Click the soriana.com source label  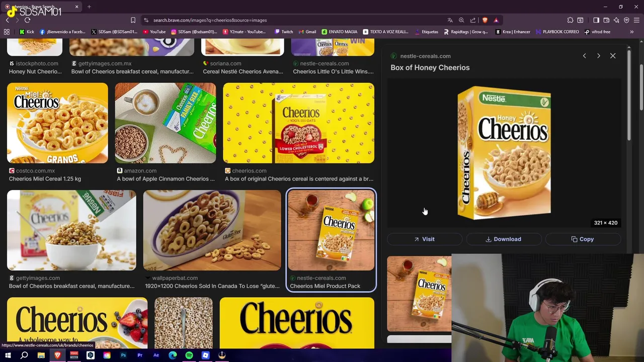pos(225,63)
